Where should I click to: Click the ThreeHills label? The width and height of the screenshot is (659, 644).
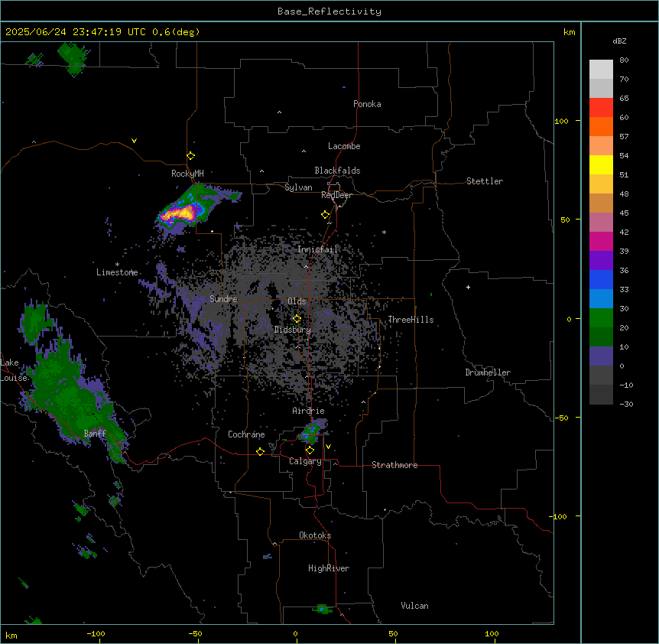pos(411,320)
